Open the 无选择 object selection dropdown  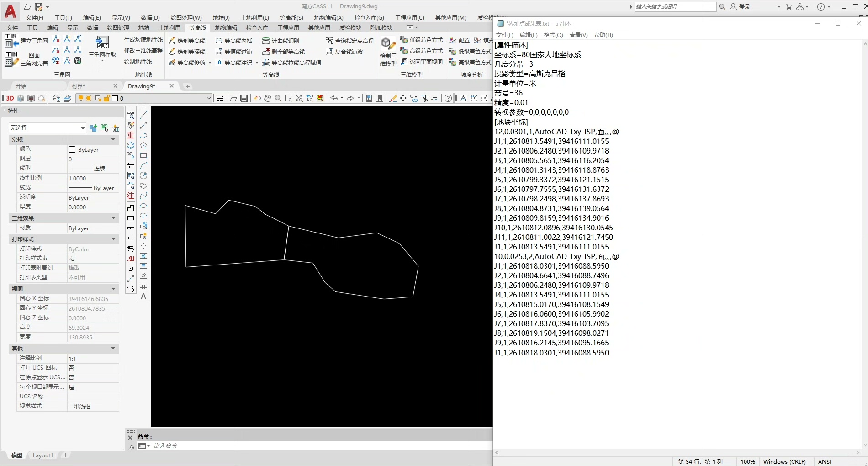point(82,128)
